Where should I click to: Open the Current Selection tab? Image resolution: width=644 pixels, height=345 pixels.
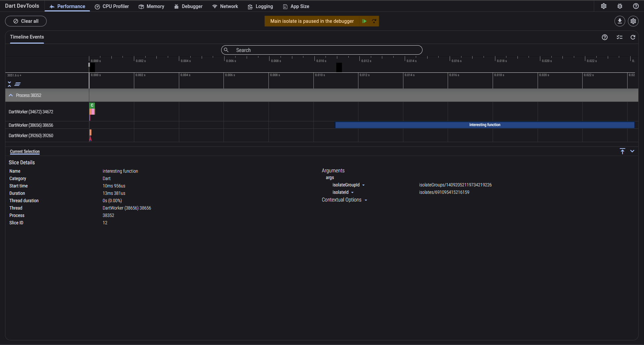[25, 152]
